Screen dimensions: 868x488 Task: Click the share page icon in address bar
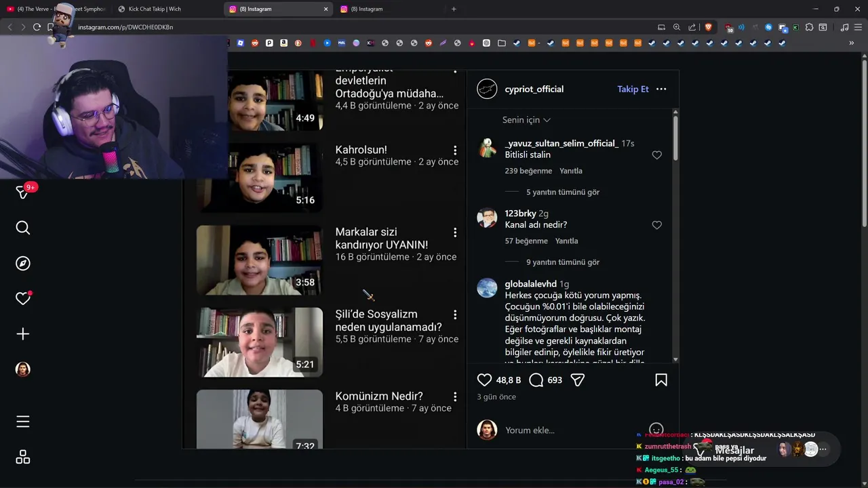692,27
